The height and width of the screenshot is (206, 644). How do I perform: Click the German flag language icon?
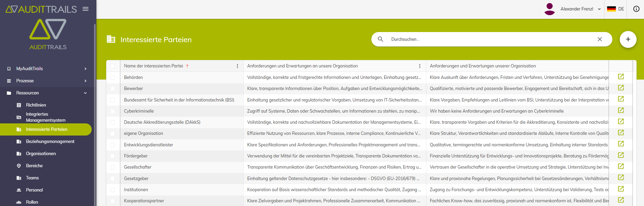pos(611,9)
